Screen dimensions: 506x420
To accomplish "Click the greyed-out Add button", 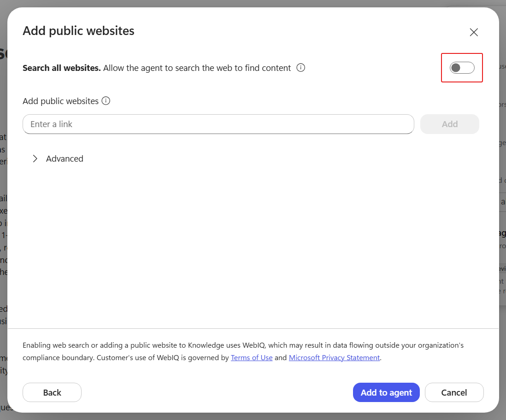I will 449,124.
